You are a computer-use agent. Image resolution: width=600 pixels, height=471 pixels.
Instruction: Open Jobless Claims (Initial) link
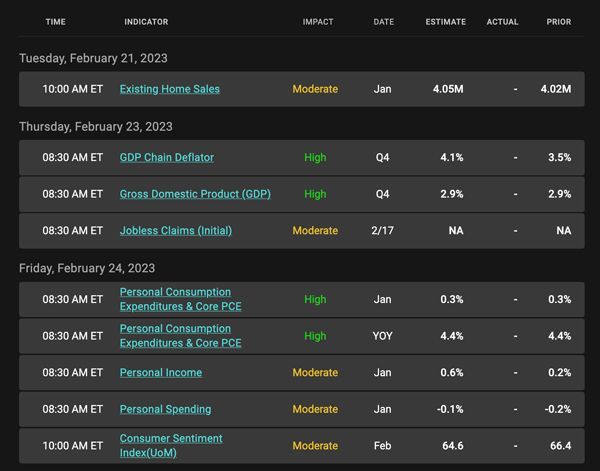(176, 231)
